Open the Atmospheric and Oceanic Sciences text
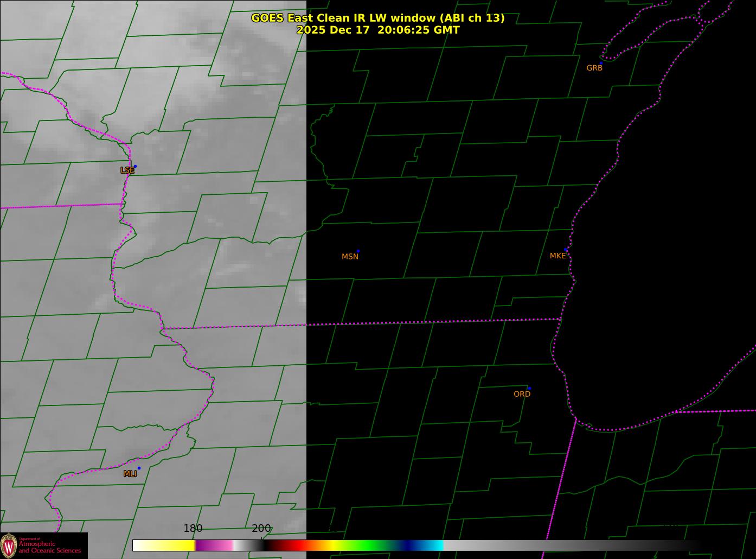The width and height of the screenshot is (756, 559). pyautogui.click(x=50, y=547)
